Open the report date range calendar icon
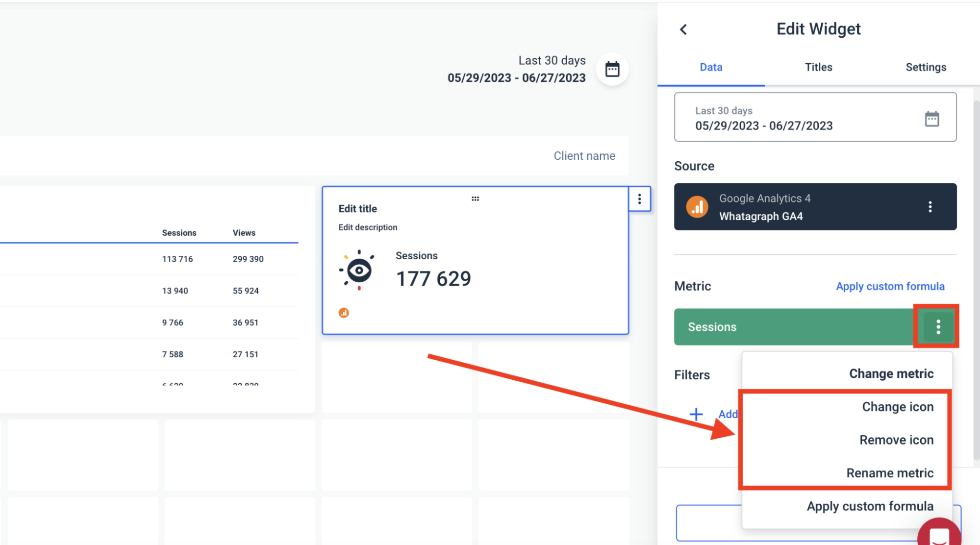 coord(612,69)
